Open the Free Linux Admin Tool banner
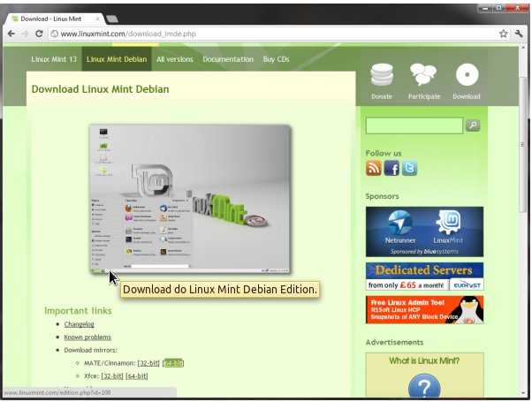Viewport: 532px width, 402px height. (424, 310)
